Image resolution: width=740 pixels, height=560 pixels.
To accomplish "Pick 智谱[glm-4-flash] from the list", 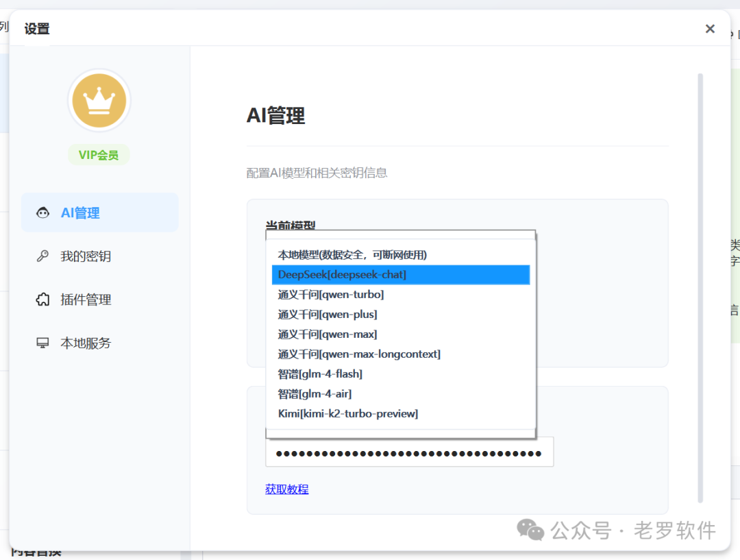I will pyautogui.click(x=401, y=374).
